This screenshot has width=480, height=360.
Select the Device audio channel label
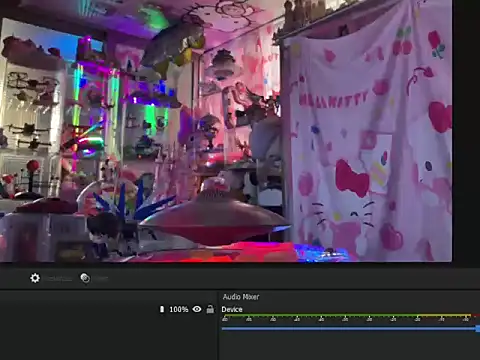point(232,309)
